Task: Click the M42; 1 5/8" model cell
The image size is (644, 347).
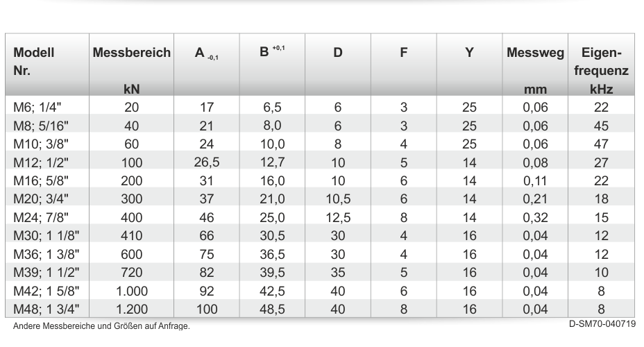Action: tap(47, 291)
